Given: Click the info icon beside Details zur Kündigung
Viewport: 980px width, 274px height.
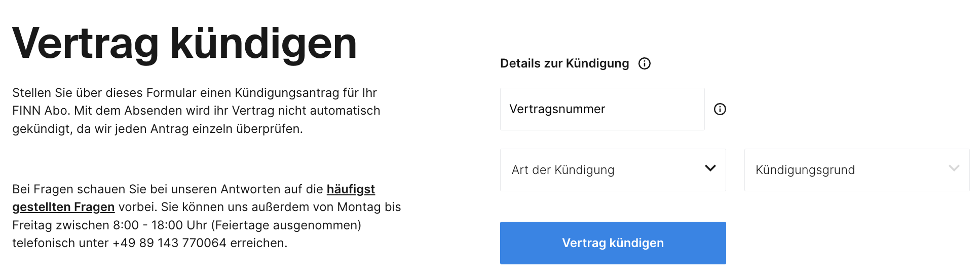Looking at the screenshot, I should (645, 63).
